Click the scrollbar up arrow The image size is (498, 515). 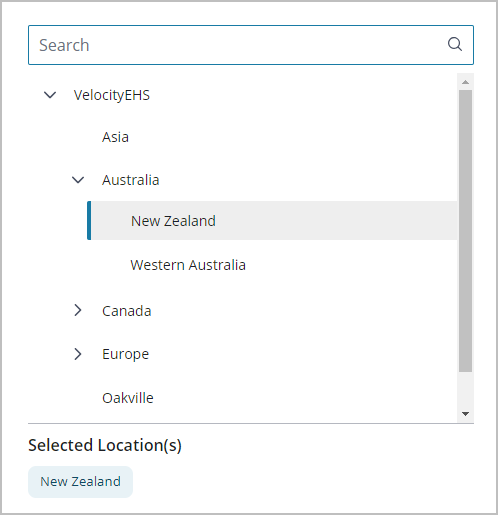465,82
